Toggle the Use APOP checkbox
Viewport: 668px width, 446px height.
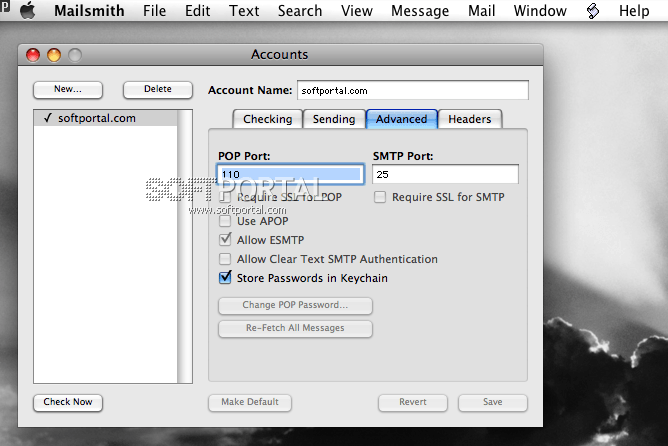click(x=225, y=221)
